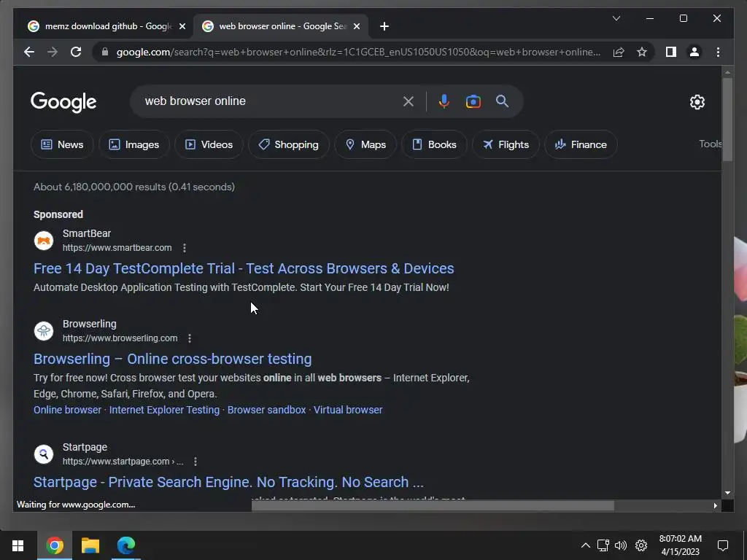Follow the 'Virtual browser' sitelink
This screenshot has height=560, width=747.
348,410
